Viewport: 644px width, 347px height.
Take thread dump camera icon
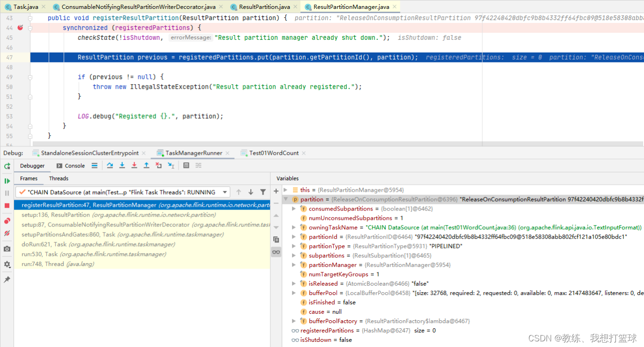coord(7,249)
